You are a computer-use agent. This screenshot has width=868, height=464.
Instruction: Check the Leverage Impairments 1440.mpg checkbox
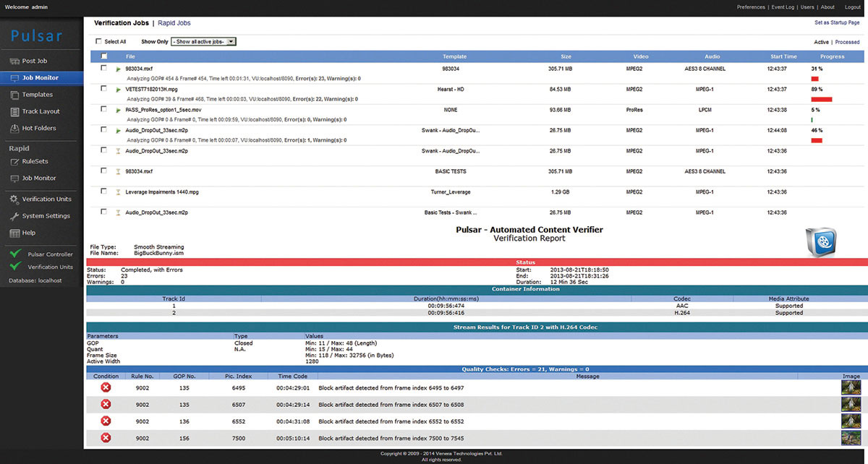click(104, 192)
